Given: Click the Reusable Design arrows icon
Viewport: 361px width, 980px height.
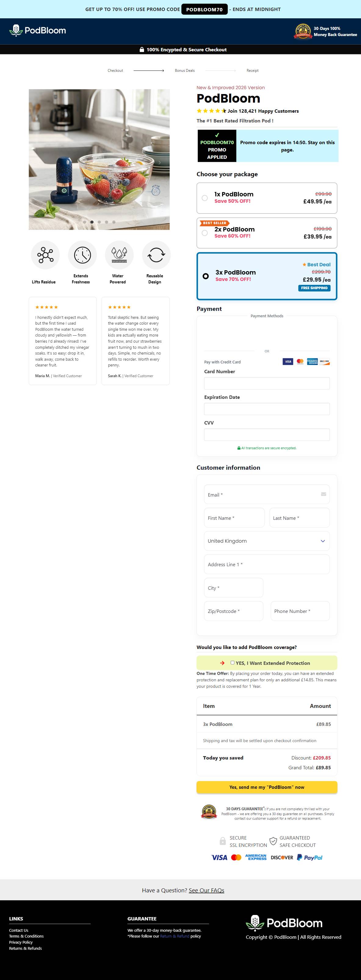Looking at the screenshot, I should [x=156, y=255].
